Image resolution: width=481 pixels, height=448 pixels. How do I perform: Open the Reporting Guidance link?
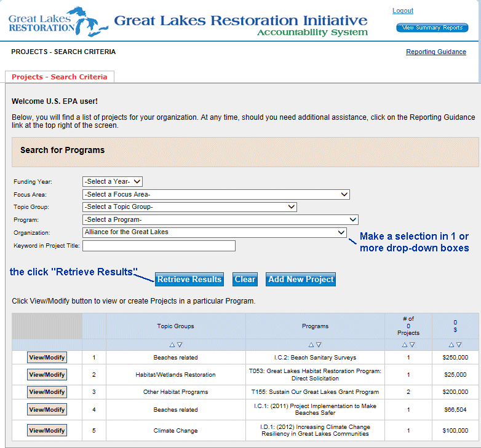[x=436, y=52]
